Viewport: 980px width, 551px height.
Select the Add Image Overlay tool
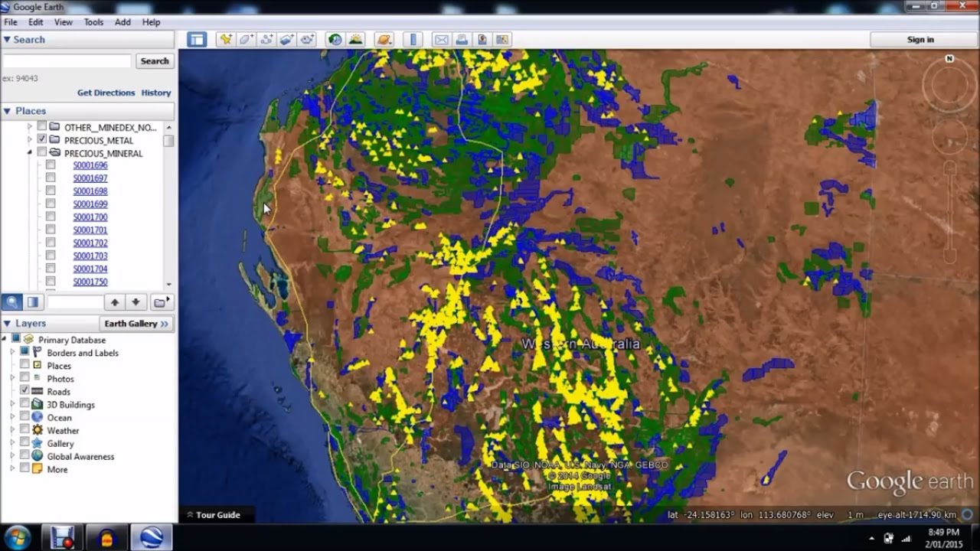click(287, 40)
